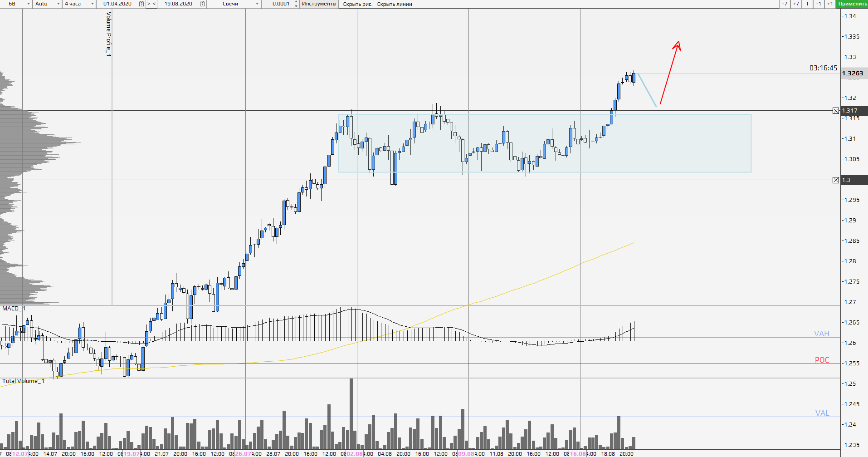This screenshot has height=457, width=868.
Task: Click the green Применить button
Action: pos(852,4)
